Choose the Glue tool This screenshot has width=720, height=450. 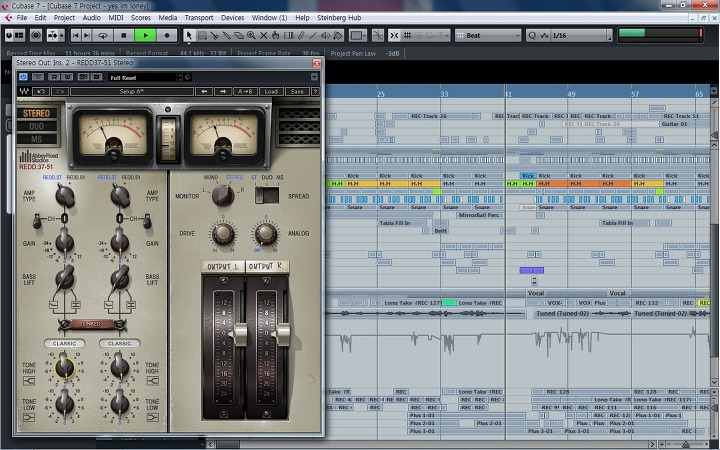pyautogui.click(x=226, y=35)
